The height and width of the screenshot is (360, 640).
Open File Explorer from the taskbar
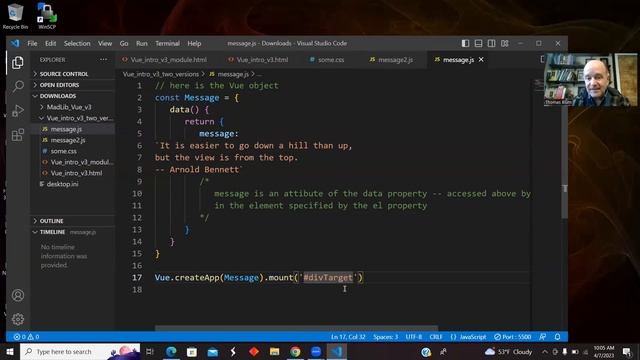point(274,351)
